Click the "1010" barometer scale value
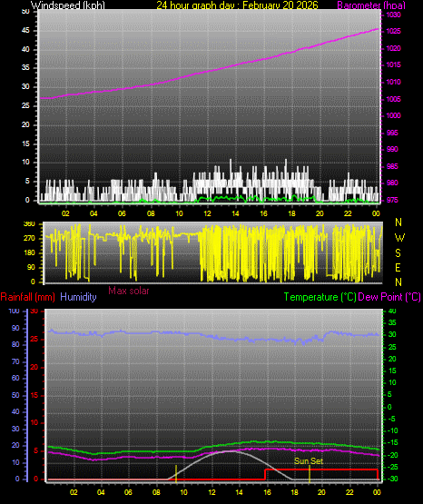The height and width of the screenshot is (504, 423). click(x=393, y=82)
